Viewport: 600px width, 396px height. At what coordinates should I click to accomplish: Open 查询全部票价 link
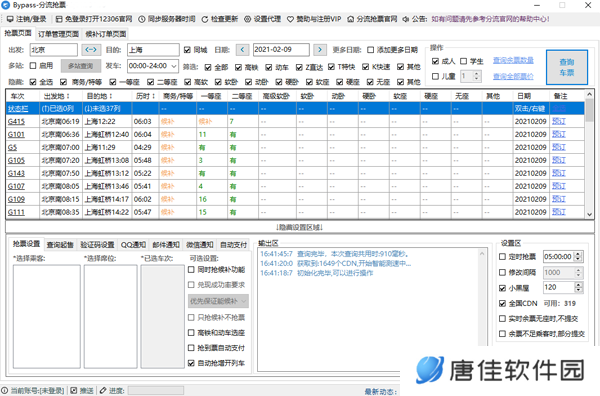tap(513, 77)
